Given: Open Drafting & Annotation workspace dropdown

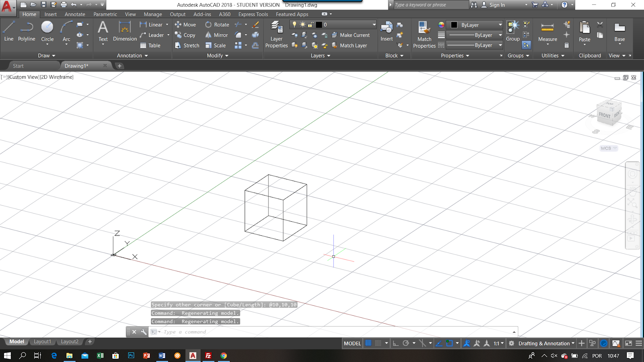Looking at the screenshot, I should (546, 343).
